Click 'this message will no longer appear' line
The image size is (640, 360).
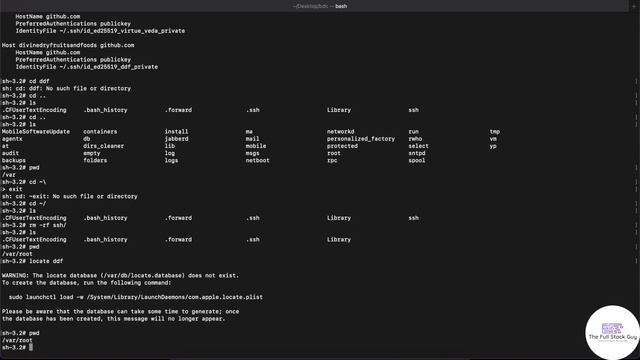pos(113,319)
